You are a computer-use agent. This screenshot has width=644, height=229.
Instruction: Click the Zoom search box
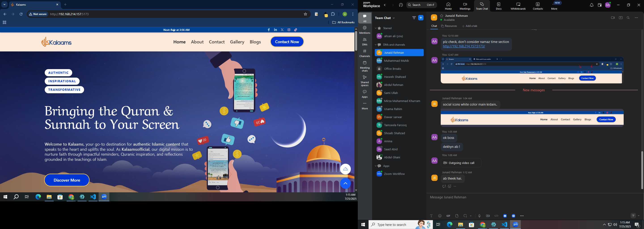point(422,5)
